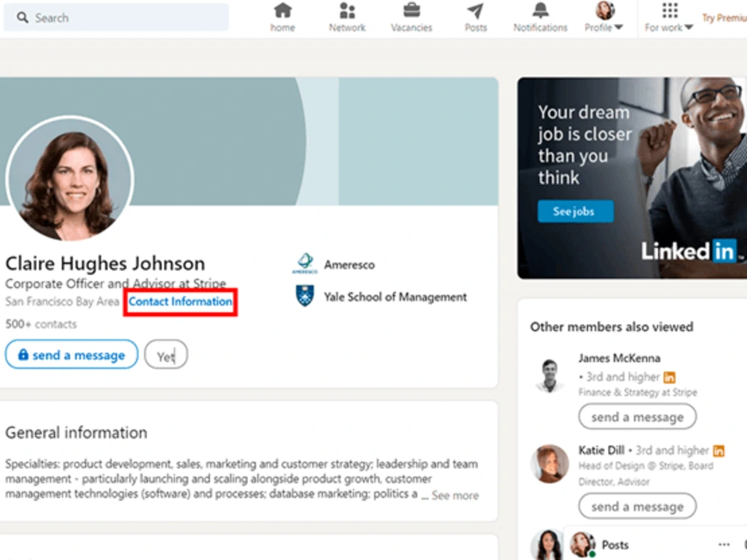Open Notifications bell icon
Viewport: 747px width, 560px height.
[x=540, y=10]
